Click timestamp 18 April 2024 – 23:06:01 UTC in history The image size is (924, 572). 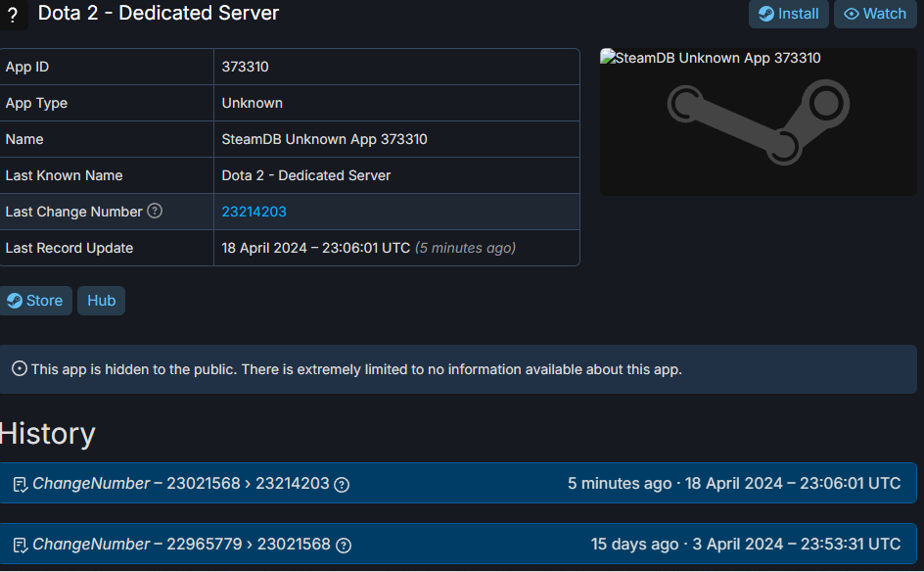[x=793, y=484]
